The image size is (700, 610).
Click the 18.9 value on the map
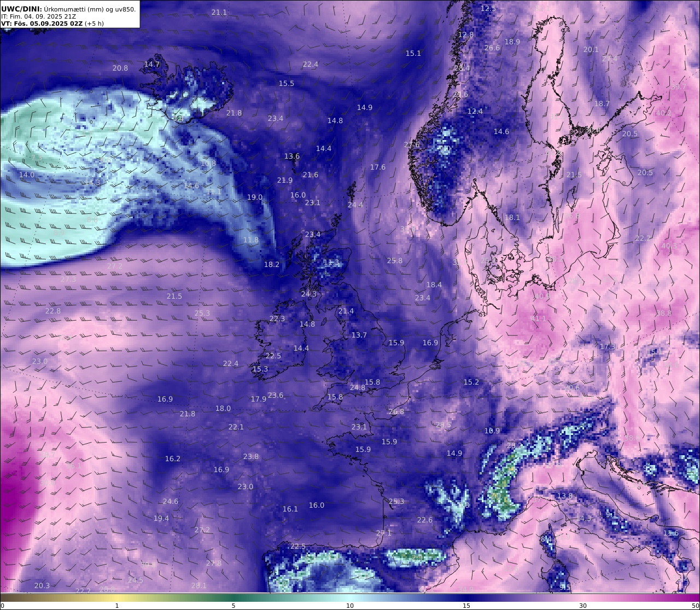pyautogui.click(x=512, y=42)
